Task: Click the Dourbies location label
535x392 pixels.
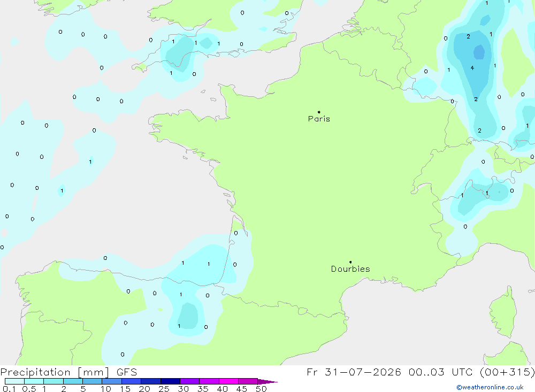Action: 350,269
